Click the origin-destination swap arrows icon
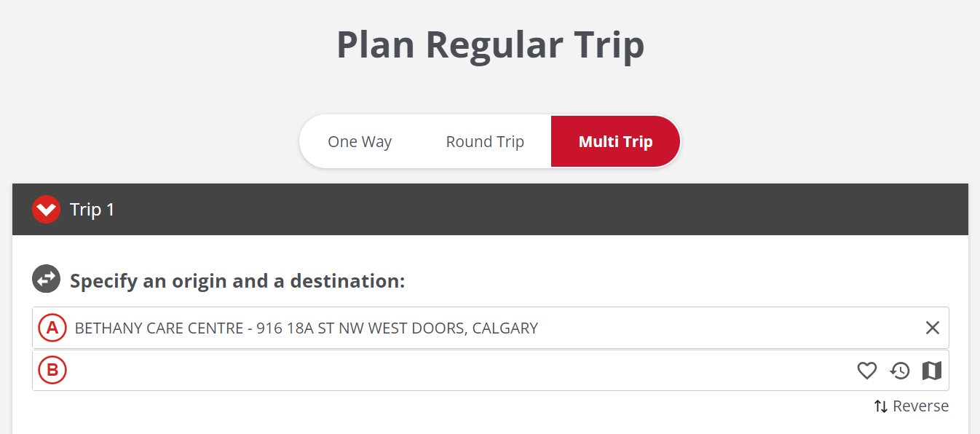980x434 pixels. 46,280
